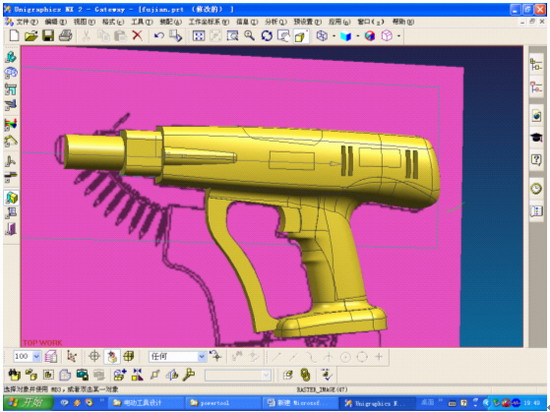
Task: Click the highlighted cube icon in left toolbar
Action: pos(12,198)
